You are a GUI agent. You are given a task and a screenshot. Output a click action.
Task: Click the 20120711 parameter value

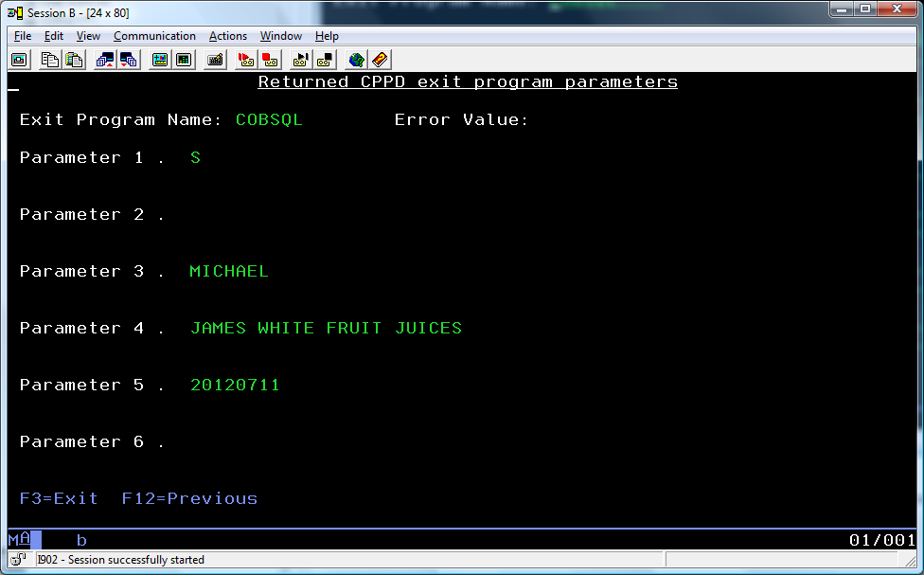235,385
